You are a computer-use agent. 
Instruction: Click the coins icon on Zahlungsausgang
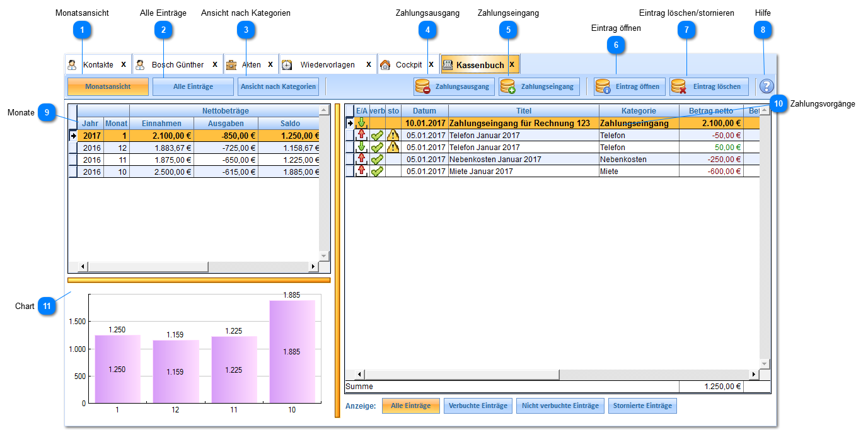click(423, 86)
